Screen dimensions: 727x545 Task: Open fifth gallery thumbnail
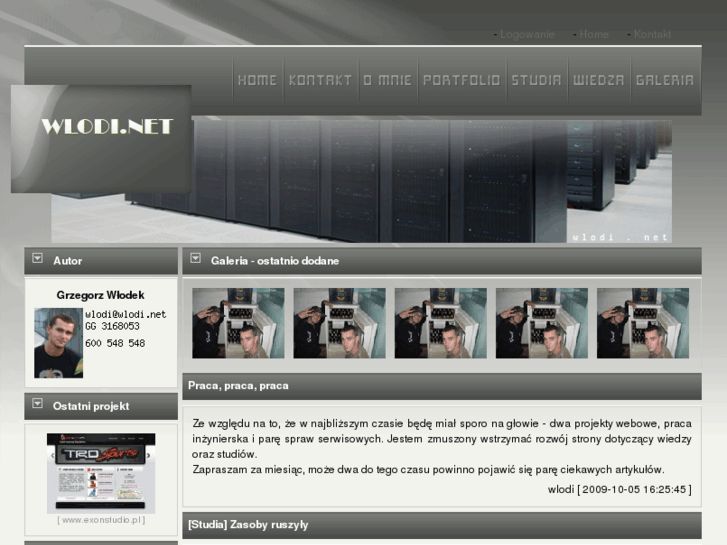[643, 323]
